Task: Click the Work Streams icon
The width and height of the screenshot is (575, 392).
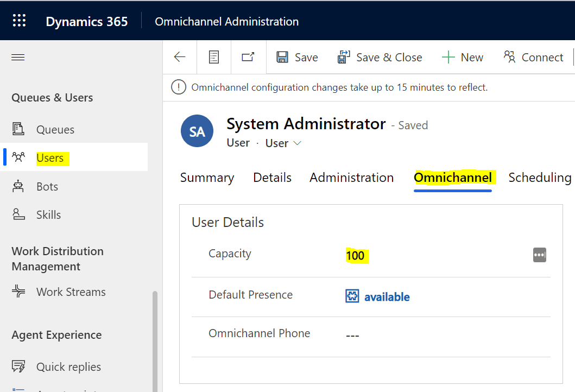Action: (x=18, y=291)
